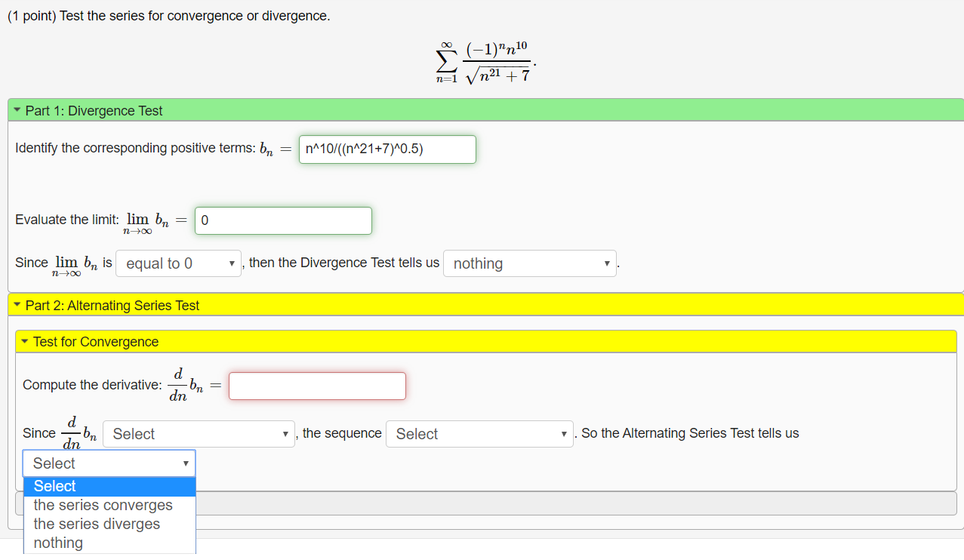Click the limit answer field containing 0
Image resolution: width=964 pixels, height=560 pixels.
[x=283, y=220]
